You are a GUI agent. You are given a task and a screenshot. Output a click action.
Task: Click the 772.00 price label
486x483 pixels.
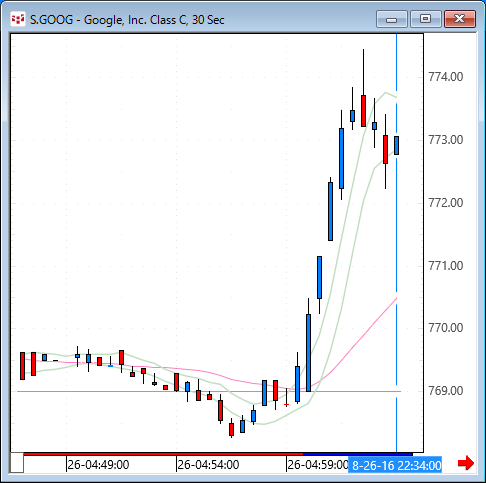[x=446, y=203]
